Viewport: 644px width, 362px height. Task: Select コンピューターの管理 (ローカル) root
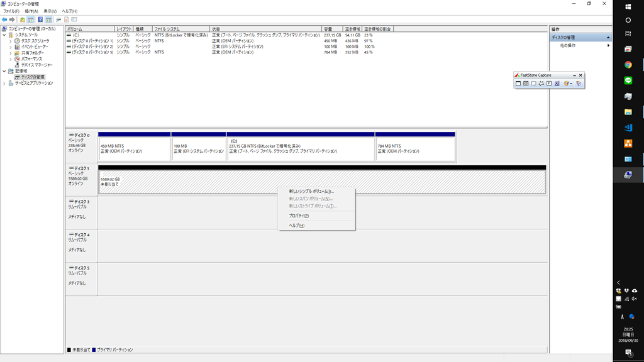[x=32, y=29]
